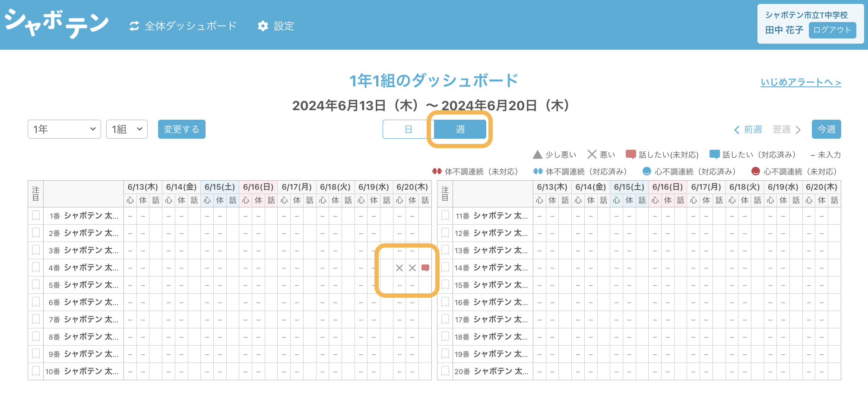The image size is (868, 404).
Task: Toggle bookmark flag for 2番 student
Action: 36,233
